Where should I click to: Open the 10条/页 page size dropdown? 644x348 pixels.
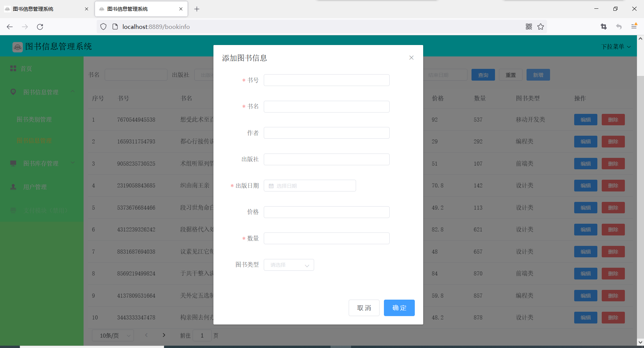click(x=113, y=335)
